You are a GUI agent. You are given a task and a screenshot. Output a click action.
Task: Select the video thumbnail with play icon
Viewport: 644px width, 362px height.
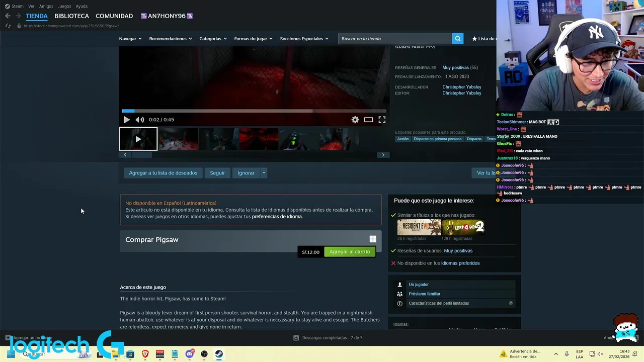(x=138, y=139)
